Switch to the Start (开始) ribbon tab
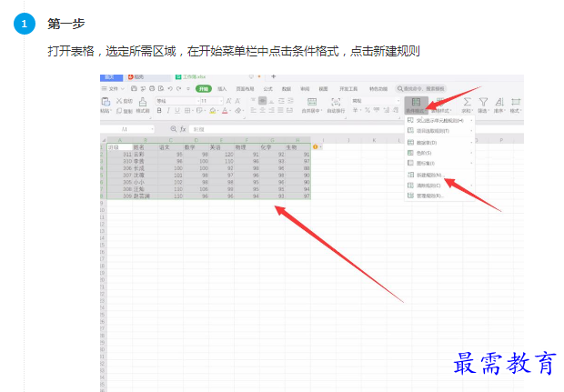564x392 pixels. (x=204, y=89)
